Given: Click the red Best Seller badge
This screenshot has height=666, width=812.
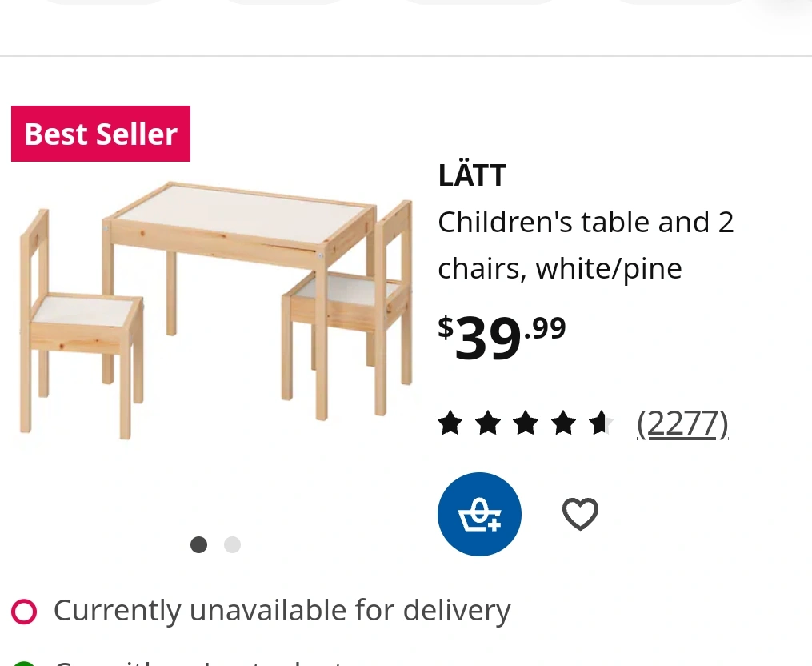Looking at the screenshot, I should (101, 134).
